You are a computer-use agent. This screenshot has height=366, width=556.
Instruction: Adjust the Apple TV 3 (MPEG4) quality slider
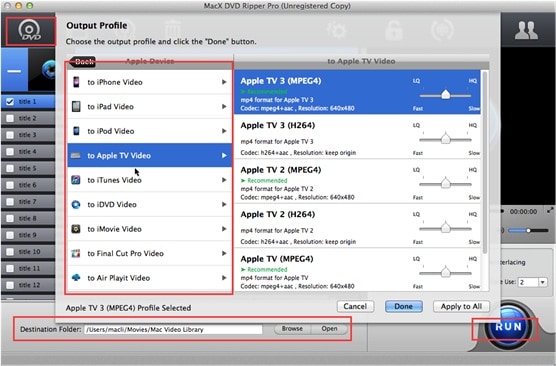(x=445, y=95)
